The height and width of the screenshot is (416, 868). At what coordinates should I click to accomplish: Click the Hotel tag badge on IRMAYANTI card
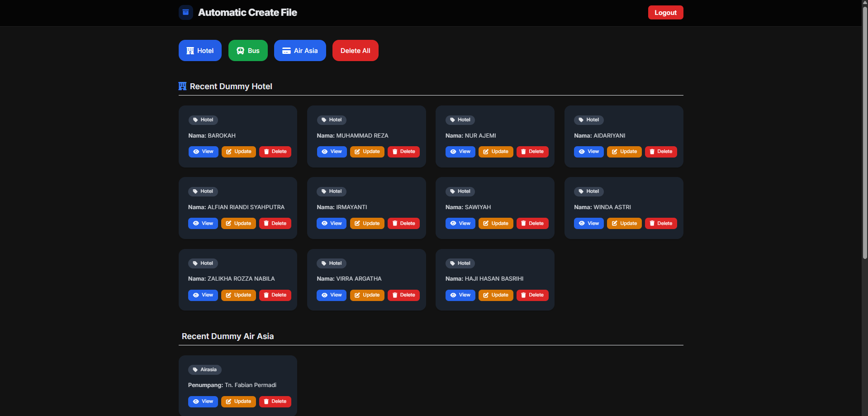pyautogui.click(x=331, y=191)
